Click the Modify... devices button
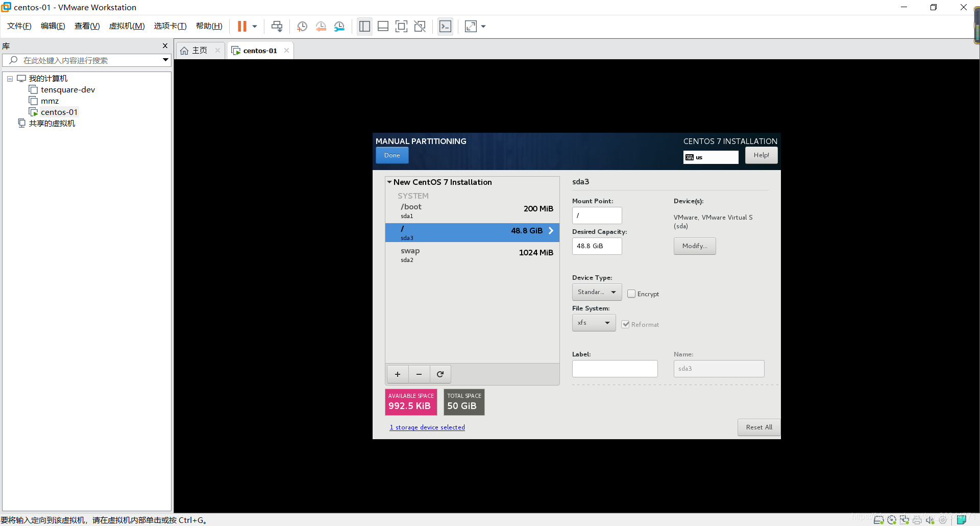 pyautogui.click(x=695, y=246)
